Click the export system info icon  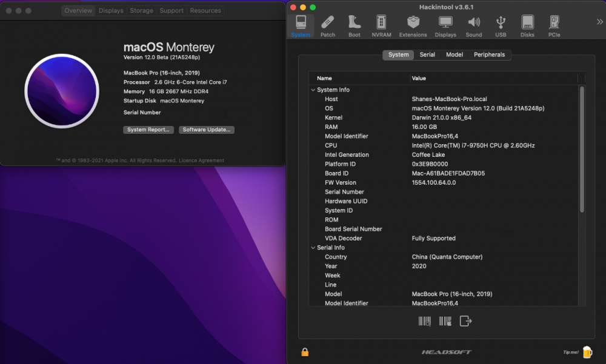click(x=465, y=321)
